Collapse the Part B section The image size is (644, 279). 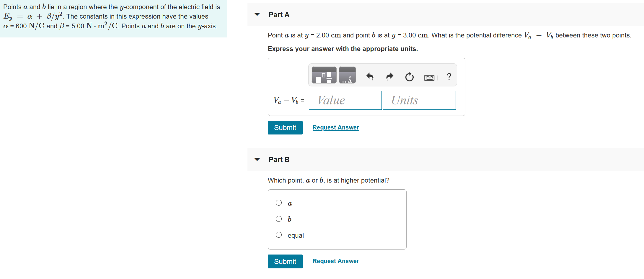pyautogui.click(x=257, y=159)
